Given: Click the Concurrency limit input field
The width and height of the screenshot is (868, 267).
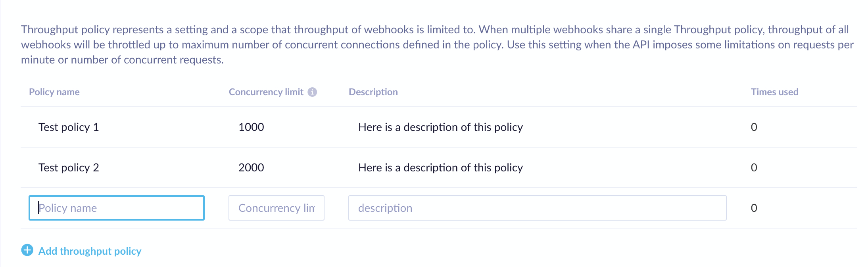Looking at the screenshot, I should tap(277, 208).
